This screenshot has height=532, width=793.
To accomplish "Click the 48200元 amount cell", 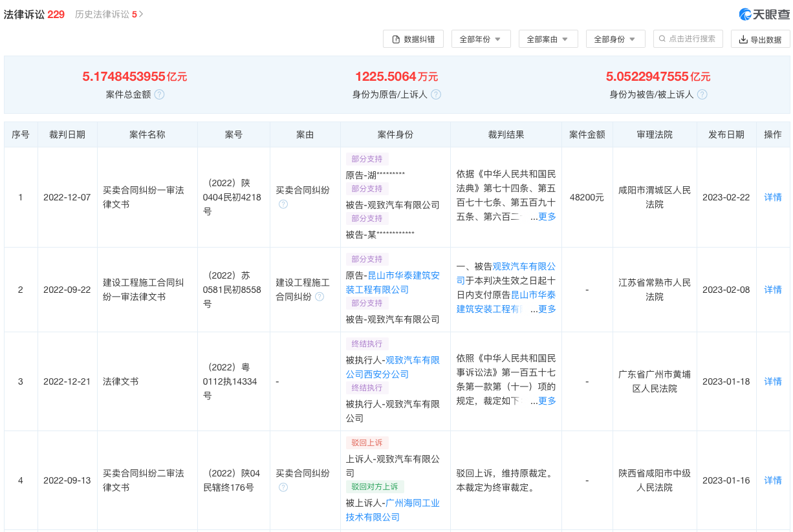I will tap(587, 197).
